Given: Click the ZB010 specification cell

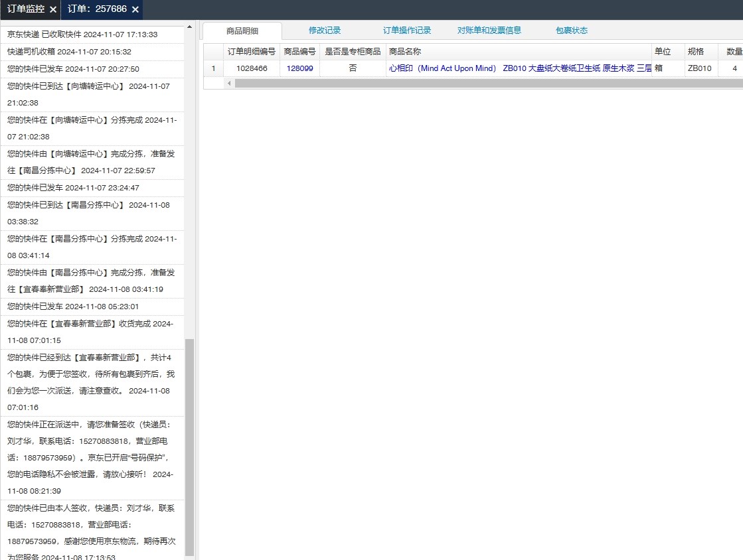Looking at the screenshot, I should pyautogui.click(x=701, y=68).
